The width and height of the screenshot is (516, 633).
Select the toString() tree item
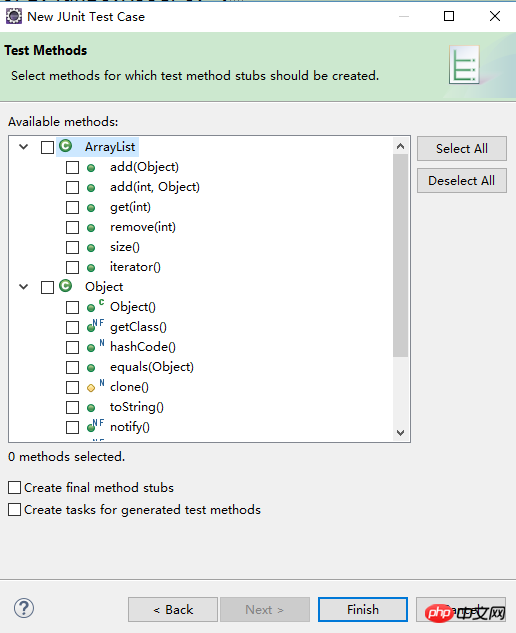click(x=137, y=407)
